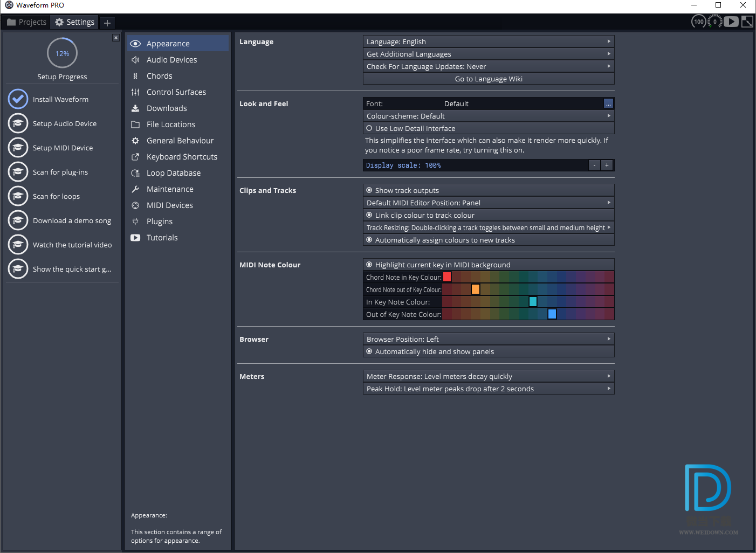The width and height of the screenshot is (756, 553).
Task: Open Get Additional Languages menu
Action: tap(489, 54)
